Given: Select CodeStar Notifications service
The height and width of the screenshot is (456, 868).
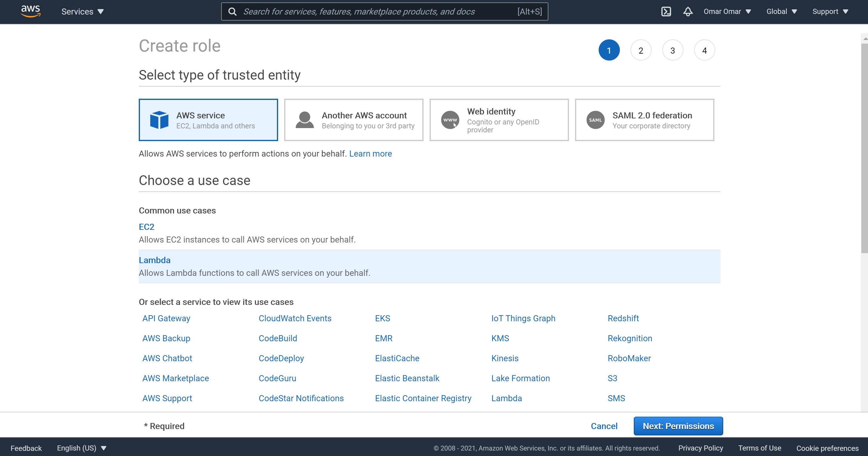Looking at the screenshot, I should click(x=301, y=398).
